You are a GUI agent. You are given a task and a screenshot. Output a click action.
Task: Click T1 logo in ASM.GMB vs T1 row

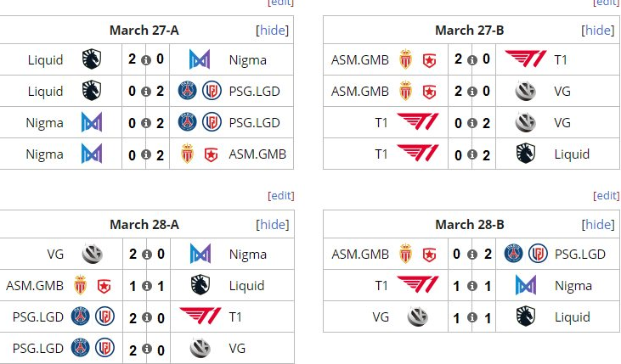point(526,59)
